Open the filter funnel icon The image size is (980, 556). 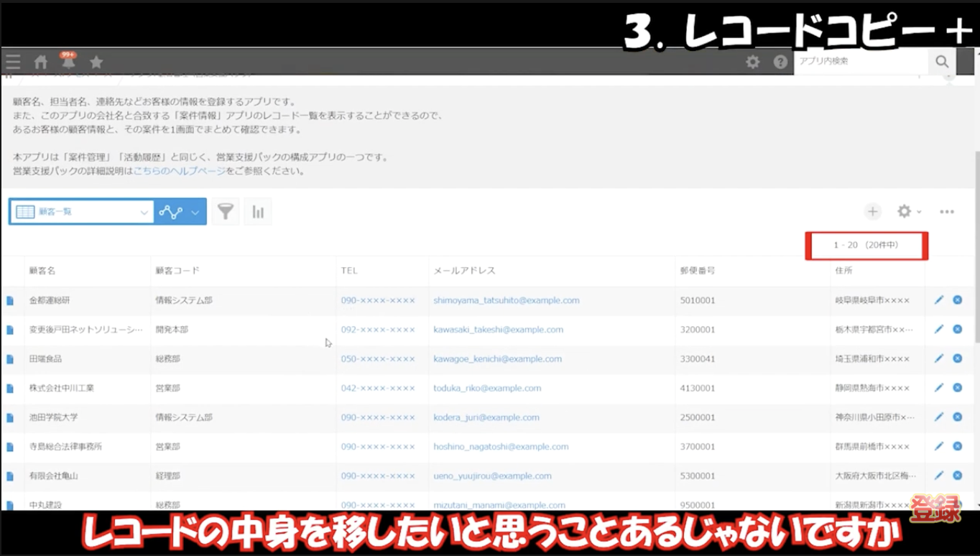pyautogui.click(x=225, y=210)
